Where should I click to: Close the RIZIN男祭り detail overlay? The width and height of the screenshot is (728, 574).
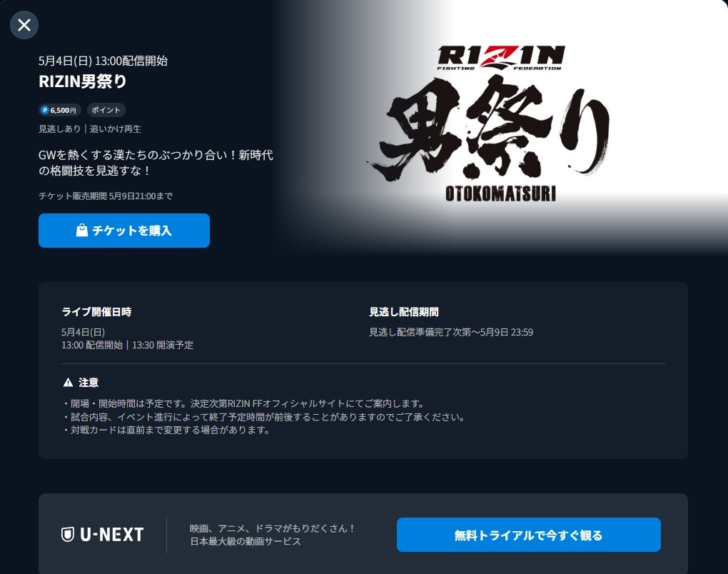pos(24,25)
